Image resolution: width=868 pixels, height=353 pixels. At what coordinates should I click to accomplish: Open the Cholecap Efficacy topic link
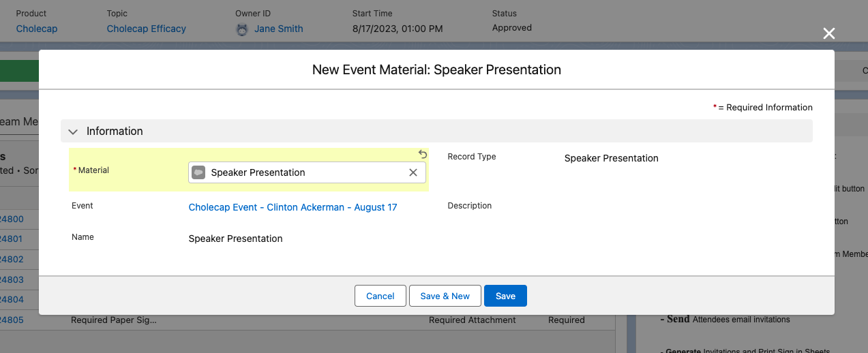pos(146,29)
